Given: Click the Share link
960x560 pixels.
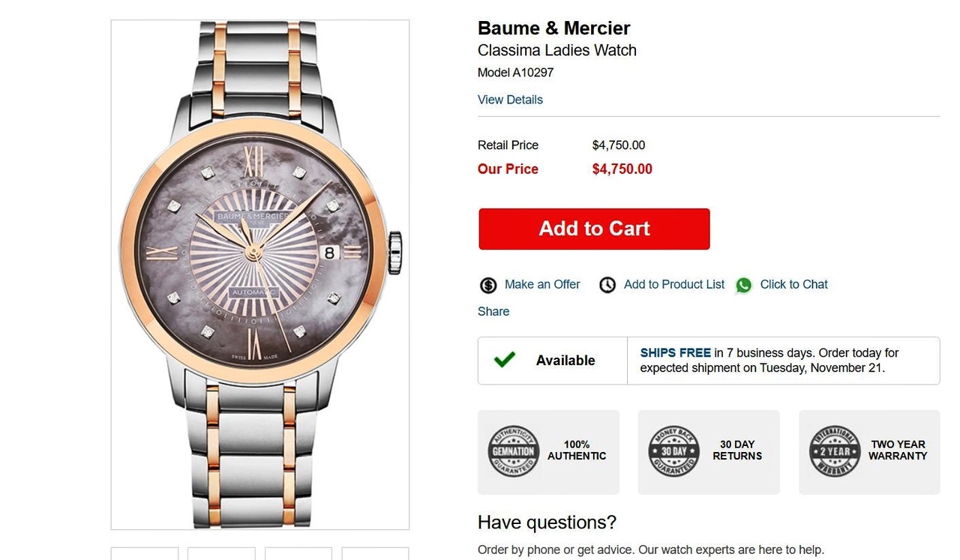Looking at the screenshot, I should pos(493,311).
